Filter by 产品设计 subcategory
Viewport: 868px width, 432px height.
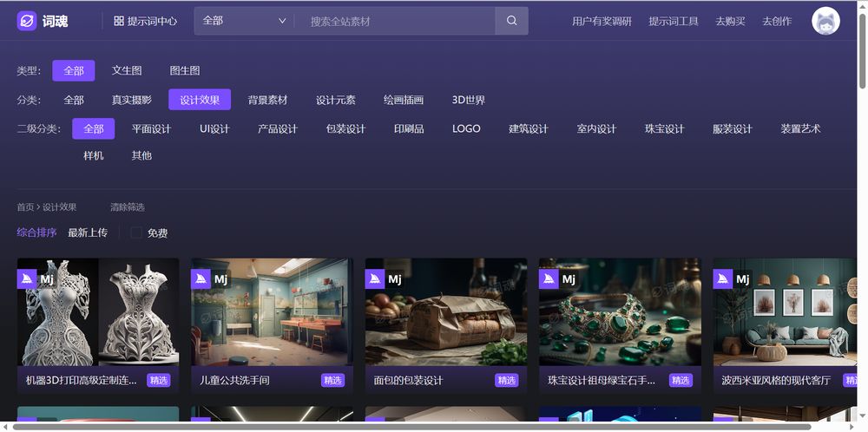click(x=278, y=129)
